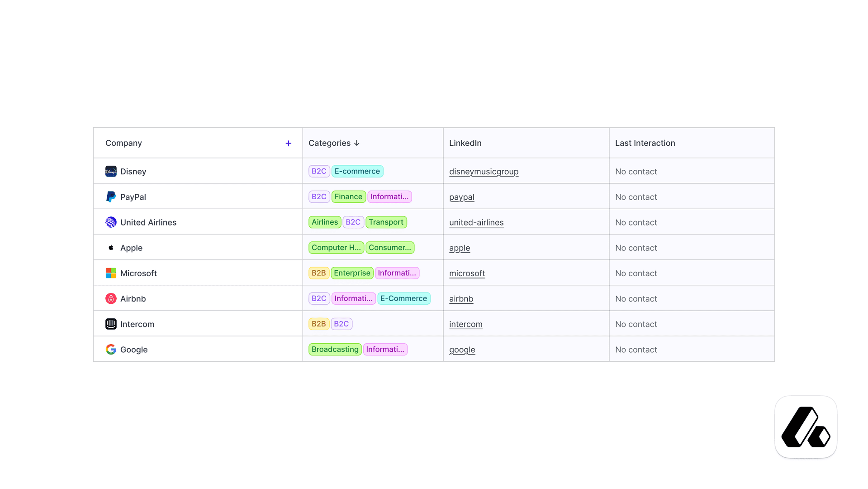This screenshot has height=489, width=868.
Task: Click the Company column header
Action: click(123, 143)
